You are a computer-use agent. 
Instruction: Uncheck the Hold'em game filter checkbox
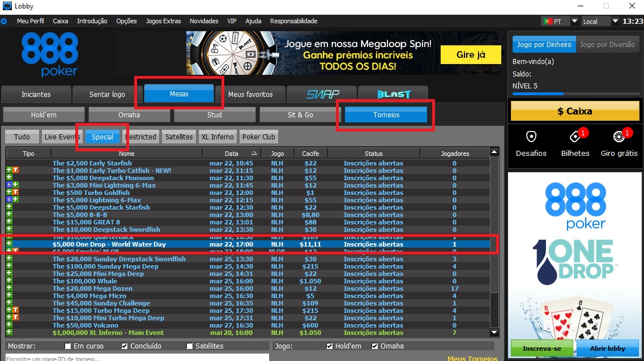pyautogui.click(x=330, y=346)
